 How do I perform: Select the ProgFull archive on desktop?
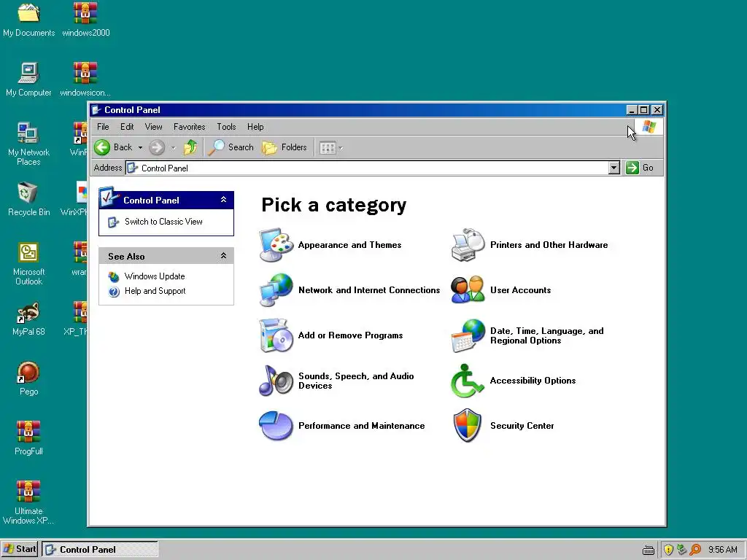tap(28, 438)
